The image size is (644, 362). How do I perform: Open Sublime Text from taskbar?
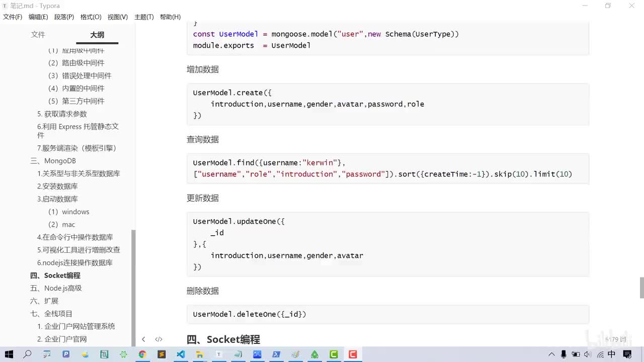click(162, 354)
